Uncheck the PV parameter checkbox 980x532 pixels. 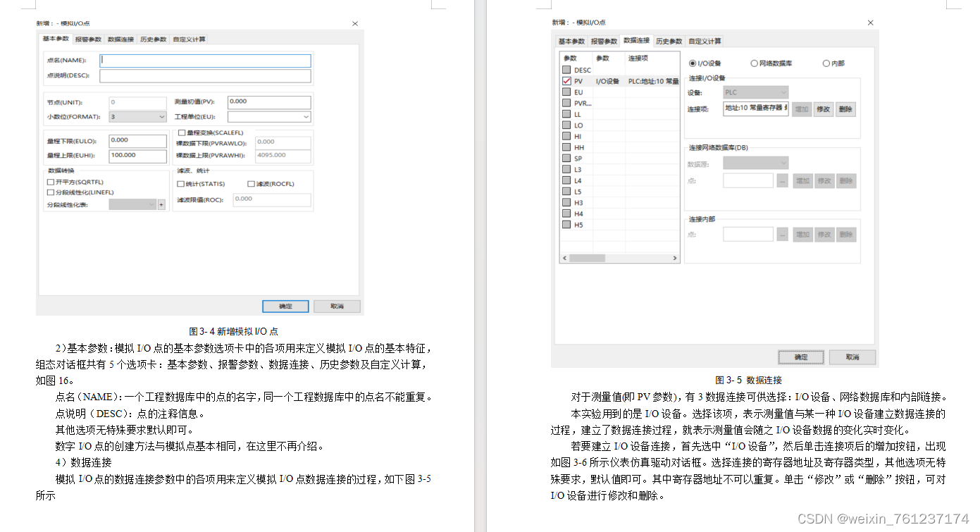click(566, 81)
